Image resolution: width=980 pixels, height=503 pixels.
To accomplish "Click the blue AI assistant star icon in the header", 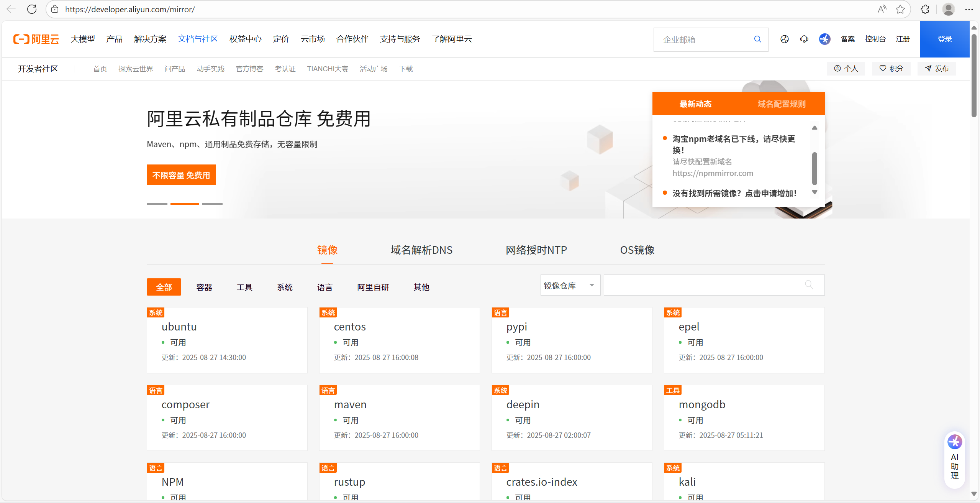I will point(824,39).
